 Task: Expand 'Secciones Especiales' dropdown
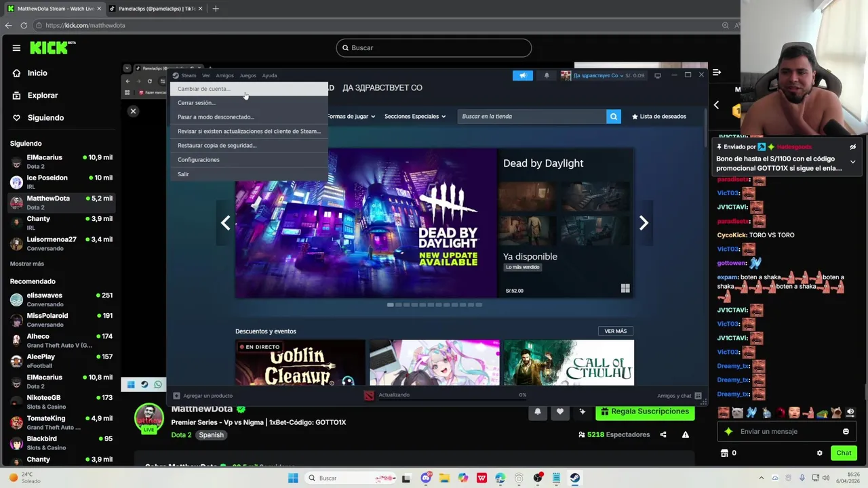point(415,117)
